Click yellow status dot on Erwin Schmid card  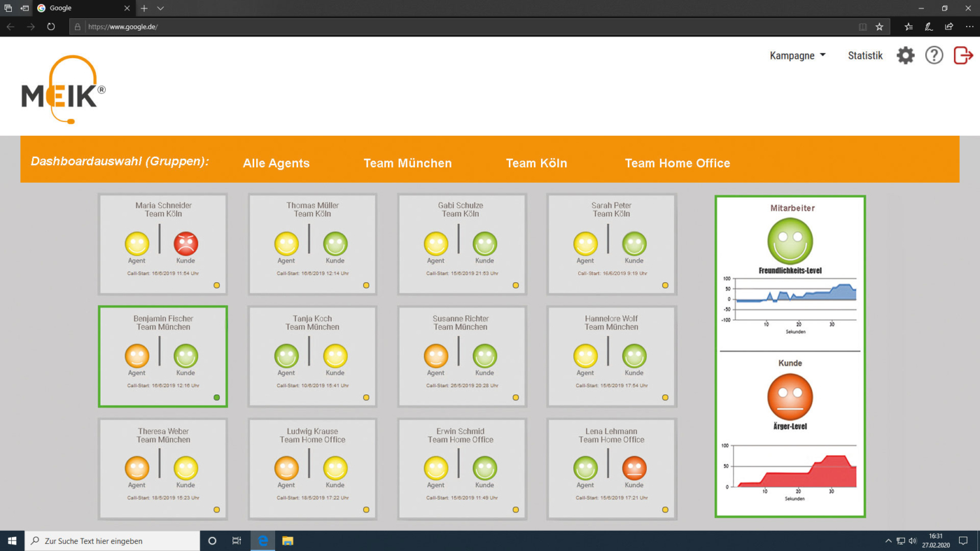[516, 510]
